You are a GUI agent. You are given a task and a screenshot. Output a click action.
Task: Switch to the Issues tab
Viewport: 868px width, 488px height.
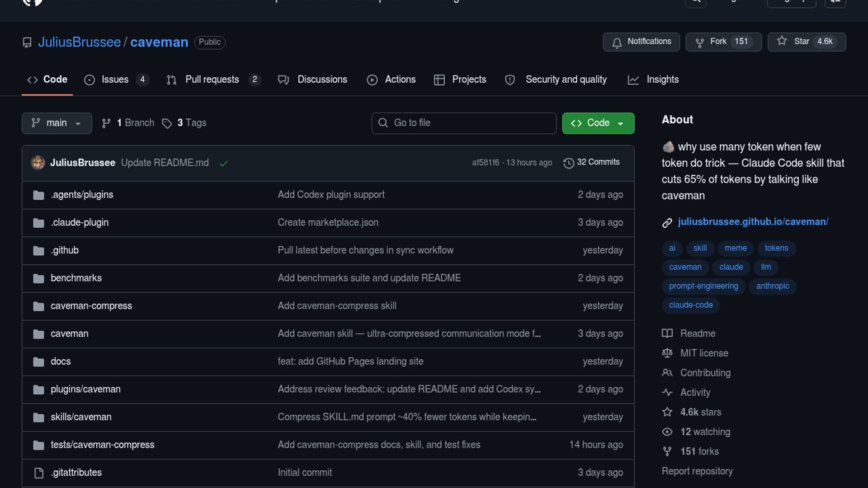[115, 80]
